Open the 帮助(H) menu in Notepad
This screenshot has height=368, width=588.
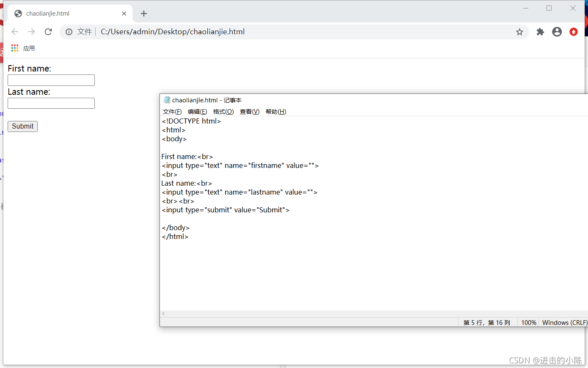click(276, 112)
